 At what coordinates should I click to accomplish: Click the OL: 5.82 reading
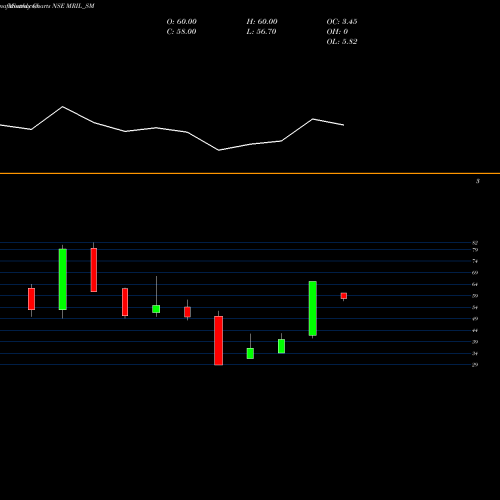click(342, 42)
